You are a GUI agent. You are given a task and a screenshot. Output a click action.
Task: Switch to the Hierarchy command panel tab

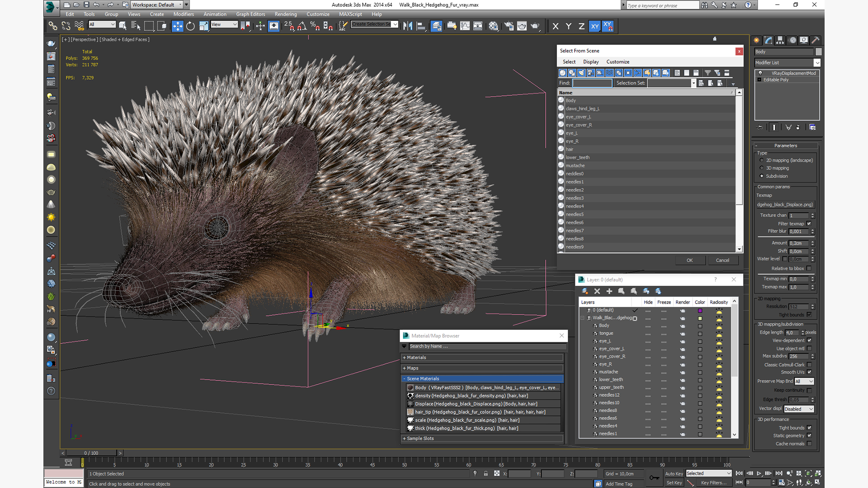[780, 40]
